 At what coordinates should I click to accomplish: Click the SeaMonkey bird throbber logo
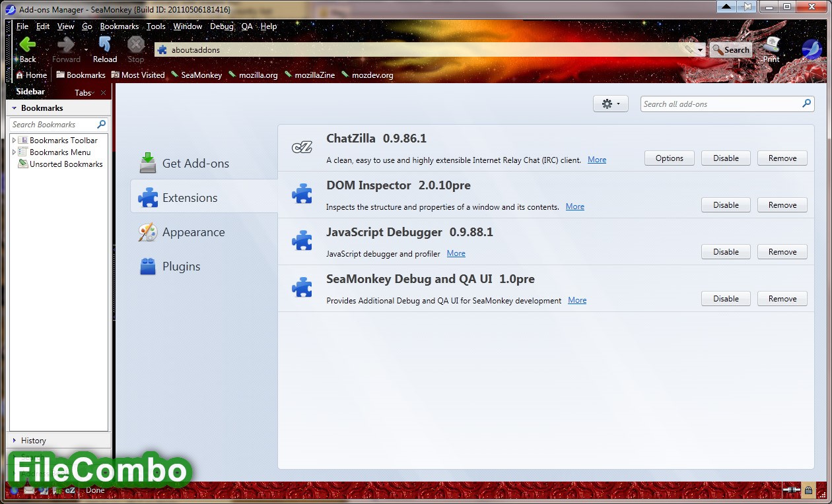pyautogui.click(x=811, y=49)
